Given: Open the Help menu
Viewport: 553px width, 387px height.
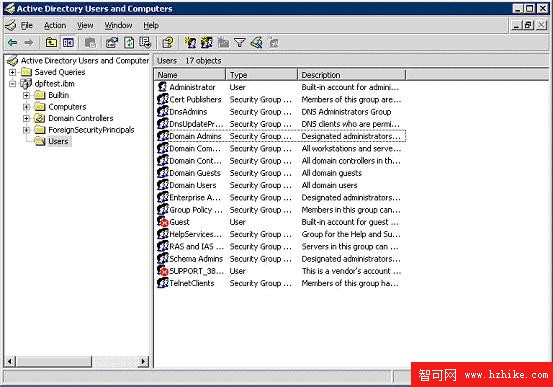Looking at the screenshot, I should pos(151,25).
